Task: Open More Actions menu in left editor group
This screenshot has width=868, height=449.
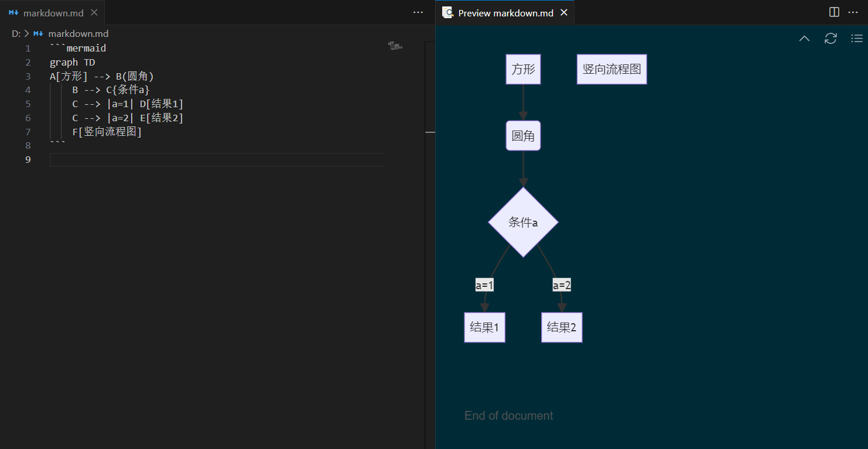Action: [x=418, y=12]
